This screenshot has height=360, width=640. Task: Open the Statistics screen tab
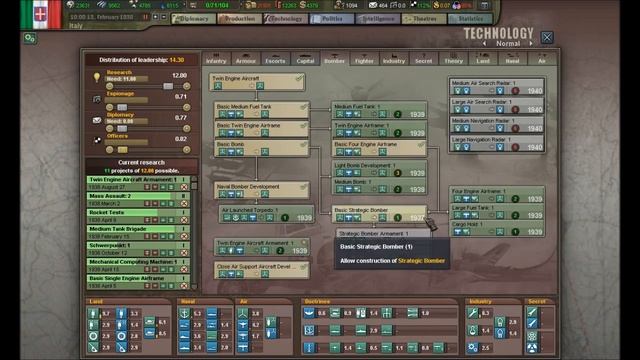click(x=469, y=19)
